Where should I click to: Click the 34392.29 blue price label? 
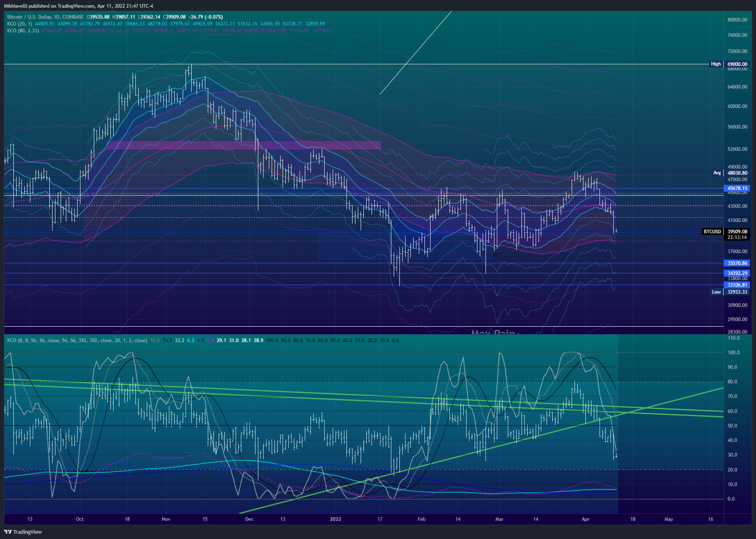(737, 273)
